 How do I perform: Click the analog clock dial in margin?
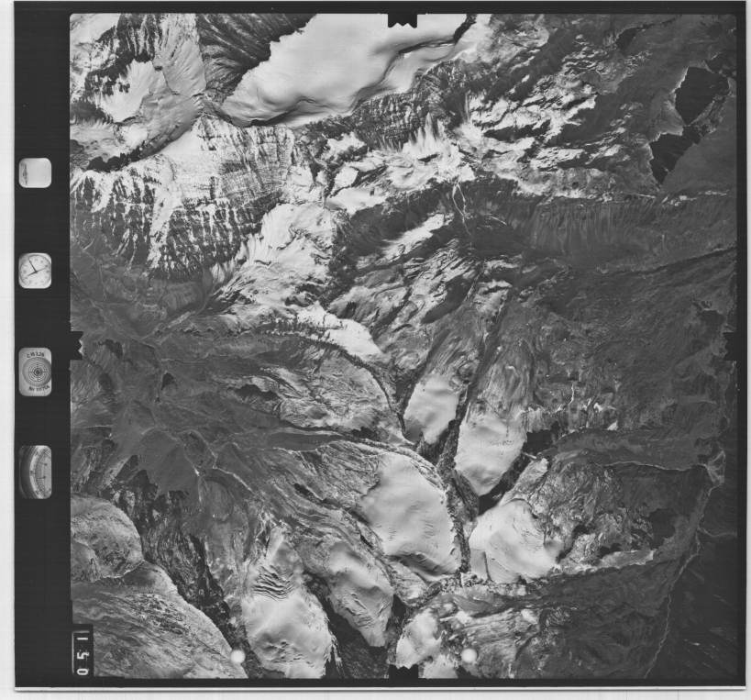point(35,271)
